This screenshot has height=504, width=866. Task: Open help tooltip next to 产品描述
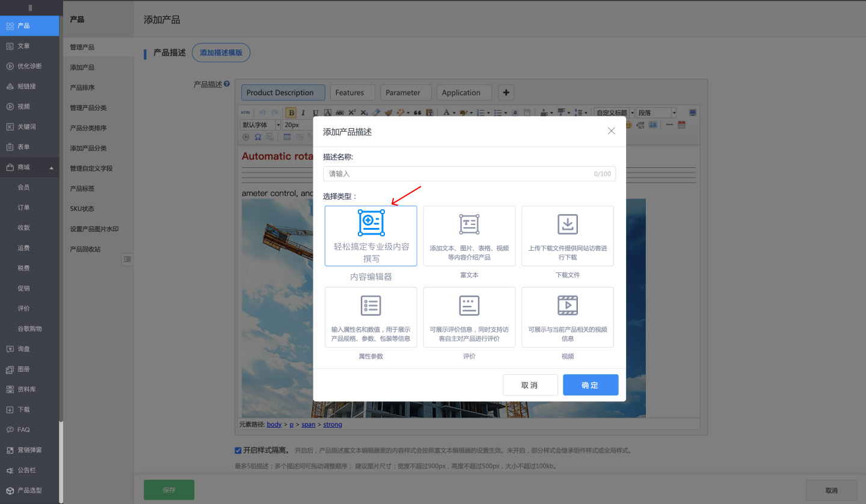(x=227, y=84)
